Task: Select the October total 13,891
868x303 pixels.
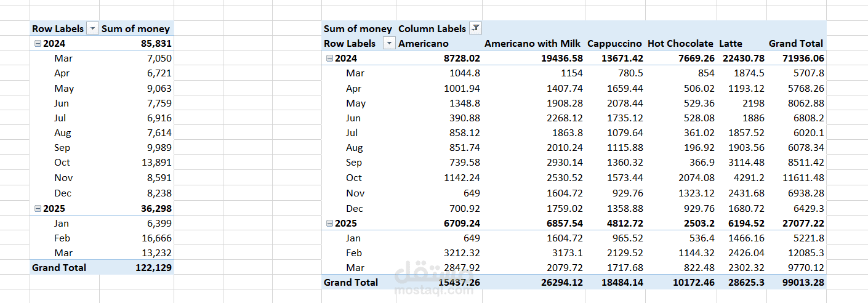Action: (x=156, y=163)
